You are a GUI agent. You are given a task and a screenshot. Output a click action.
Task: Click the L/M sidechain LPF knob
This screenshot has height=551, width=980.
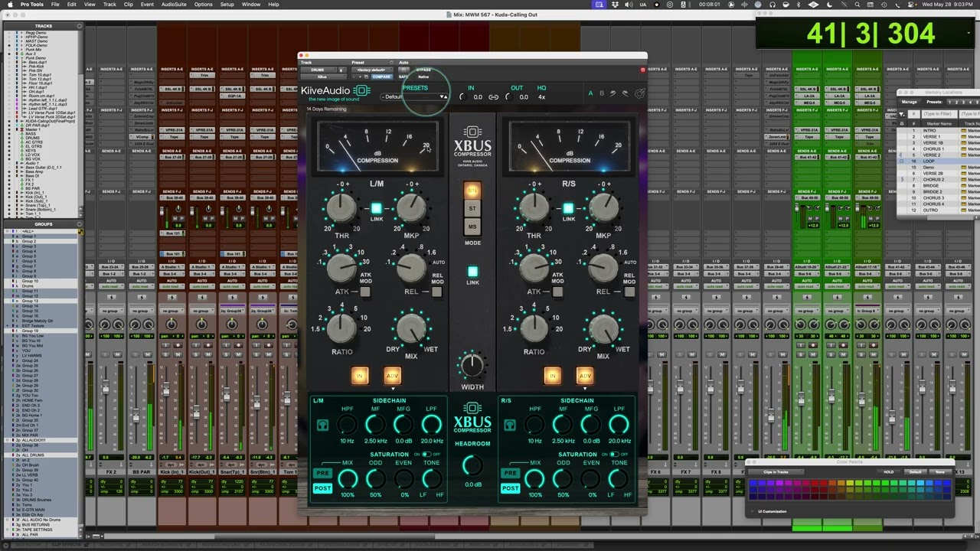[x=431, y=425]
